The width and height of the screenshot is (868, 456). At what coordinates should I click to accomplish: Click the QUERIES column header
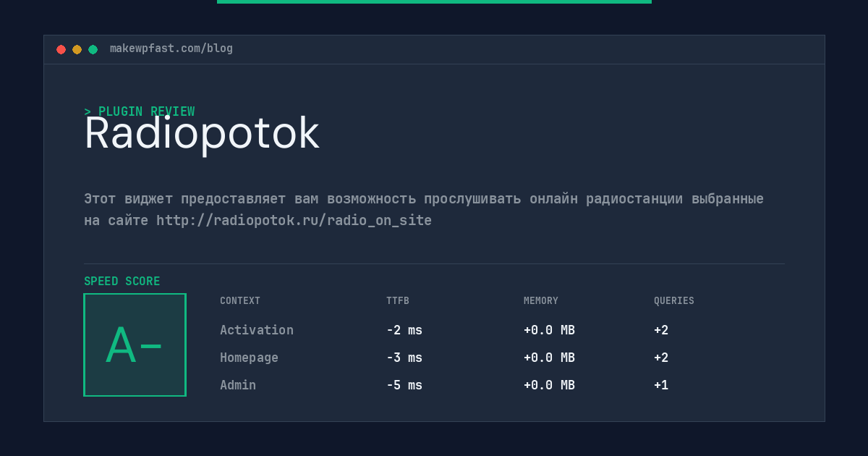[674, 301]
